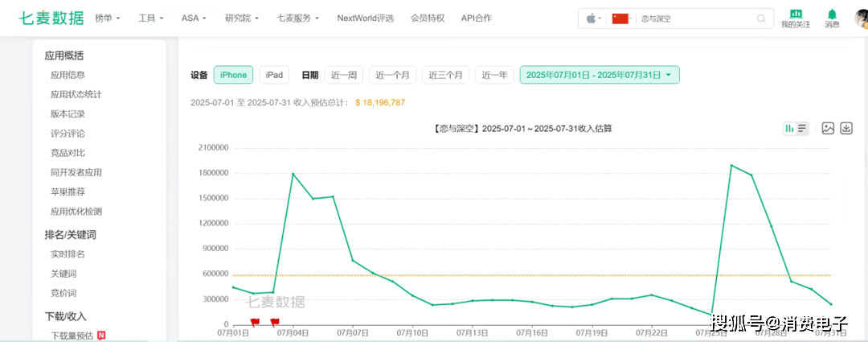868x342 pixels.
Task: Open 我的关注 watchlist
Action: [x=796, y=19]
